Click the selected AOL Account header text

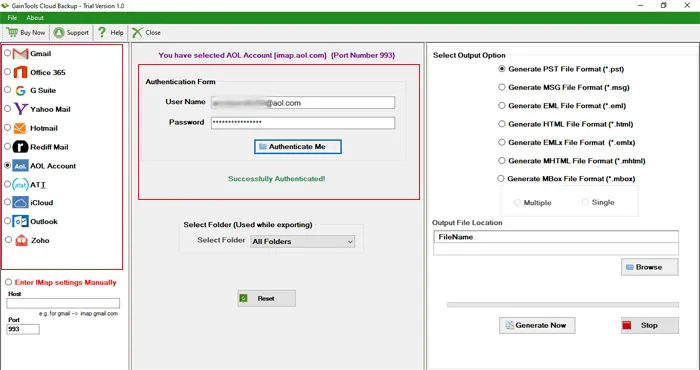point(277,55)
